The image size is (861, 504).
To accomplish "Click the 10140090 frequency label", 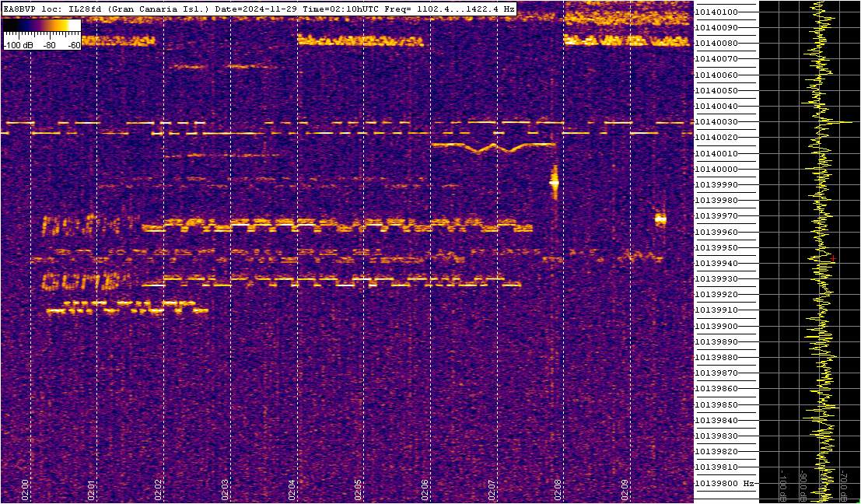I will (x=716, y=27).
